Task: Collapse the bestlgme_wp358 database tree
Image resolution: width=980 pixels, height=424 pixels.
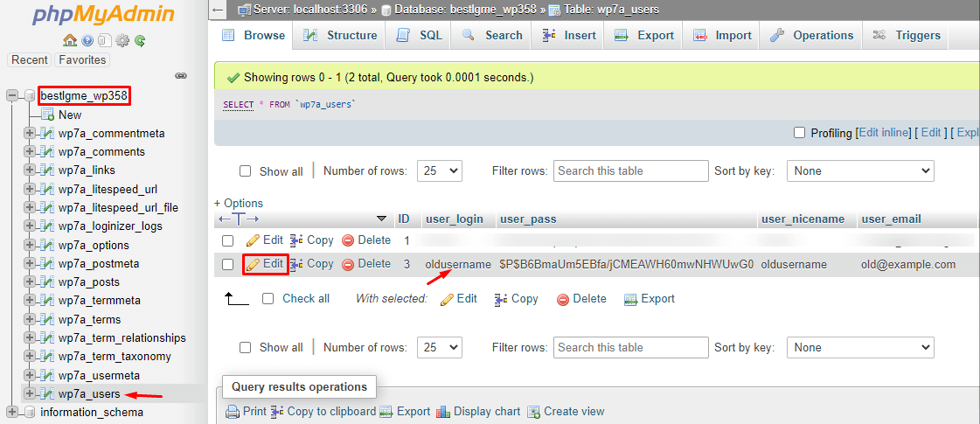Action: pyautogui.click(x=12, y=95)
